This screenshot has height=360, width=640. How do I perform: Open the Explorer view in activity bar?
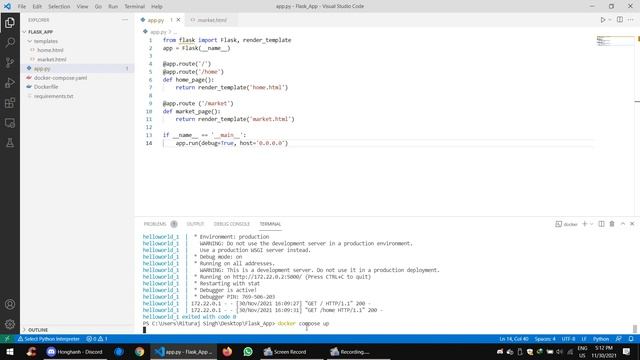[10, 22]
